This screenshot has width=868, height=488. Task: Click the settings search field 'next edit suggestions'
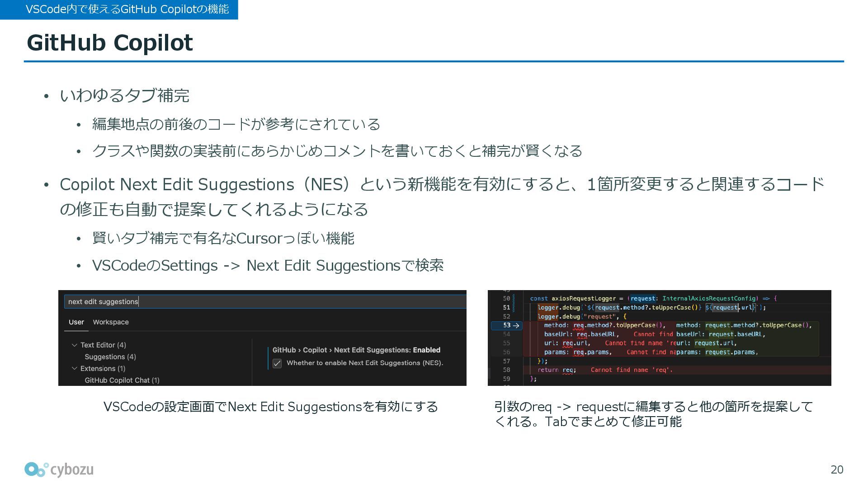265,301
